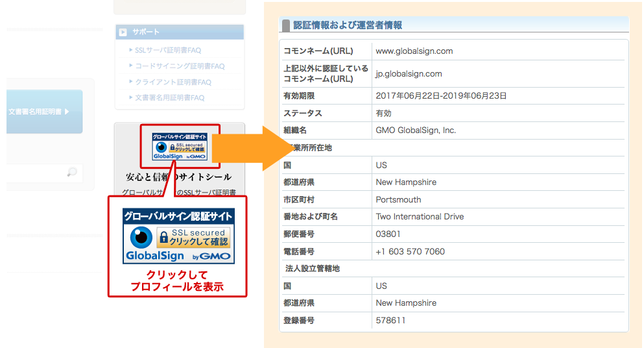Viewport: 644px width, 348px height.
Task: Click organization name GMO GlobalSign, Inc.
Action: click(416, 130)
